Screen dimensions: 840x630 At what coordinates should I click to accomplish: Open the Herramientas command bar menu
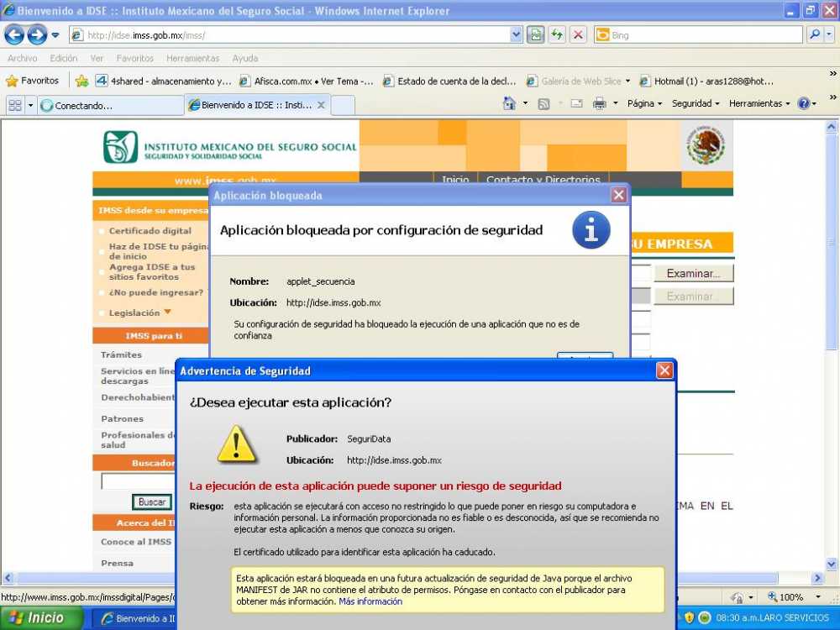tap(759, 103)
